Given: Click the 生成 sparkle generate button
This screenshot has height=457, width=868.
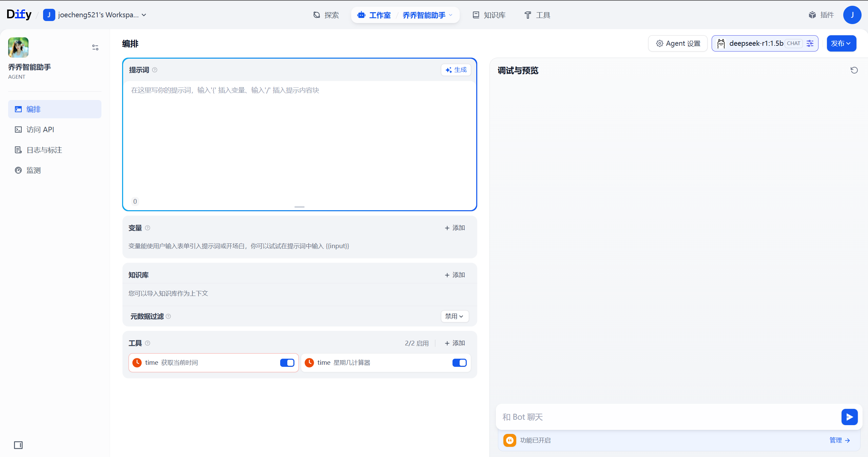Looking at the screenshot, I should pyautogui.click(x=456, y=70).
